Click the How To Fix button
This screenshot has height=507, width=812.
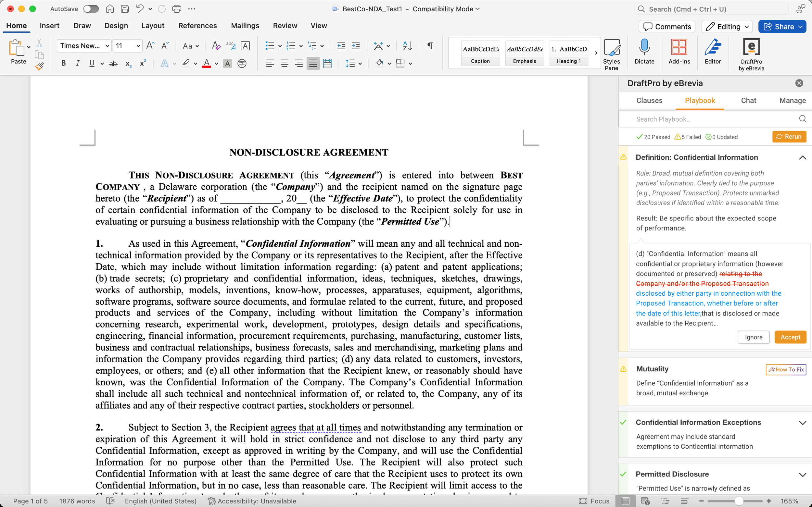786,369
